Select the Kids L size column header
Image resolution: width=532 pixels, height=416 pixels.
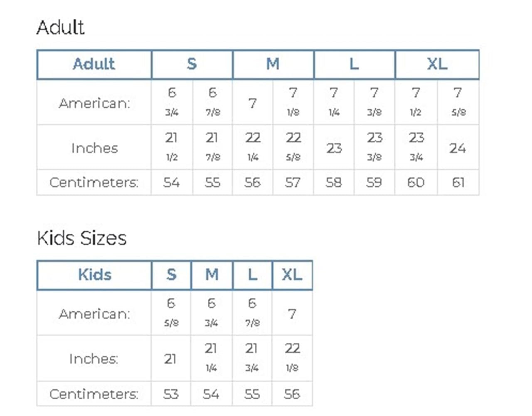[x=252, y=275]
